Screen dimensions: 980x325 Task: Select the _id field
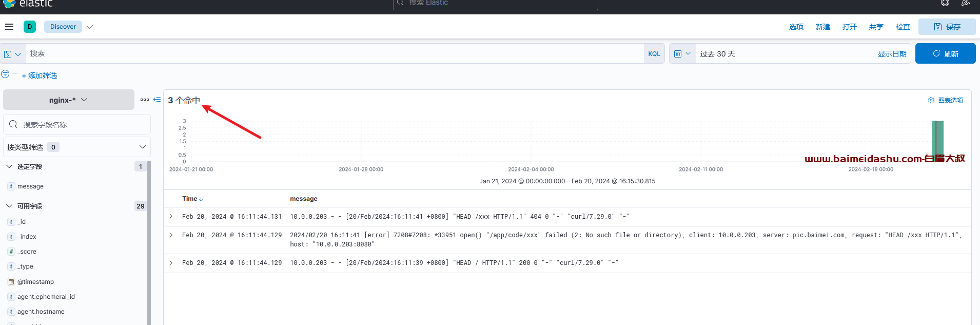[22, 222]
